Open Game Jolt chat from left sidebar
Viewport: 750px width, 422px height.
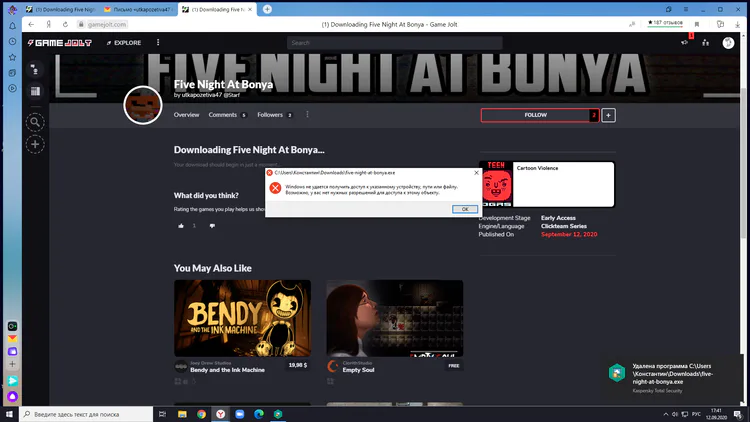[x=35, y=70]
